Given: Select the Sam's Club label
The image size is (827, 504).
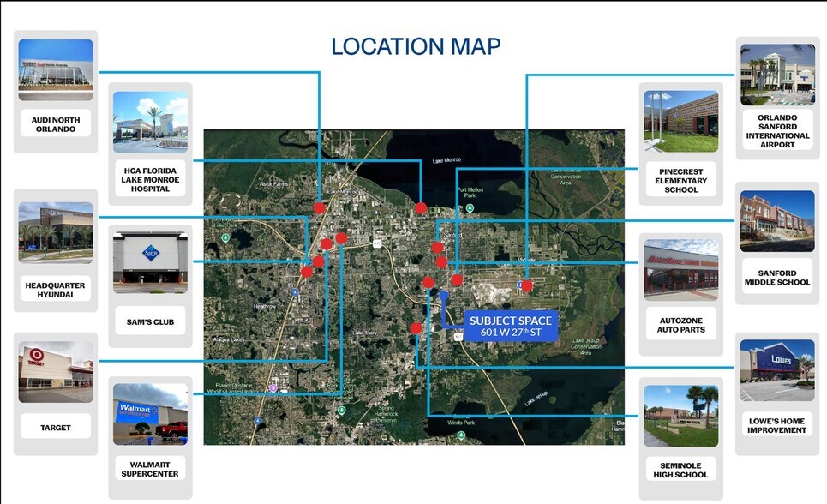Looking at the screenshot, I should pos(150,321).
